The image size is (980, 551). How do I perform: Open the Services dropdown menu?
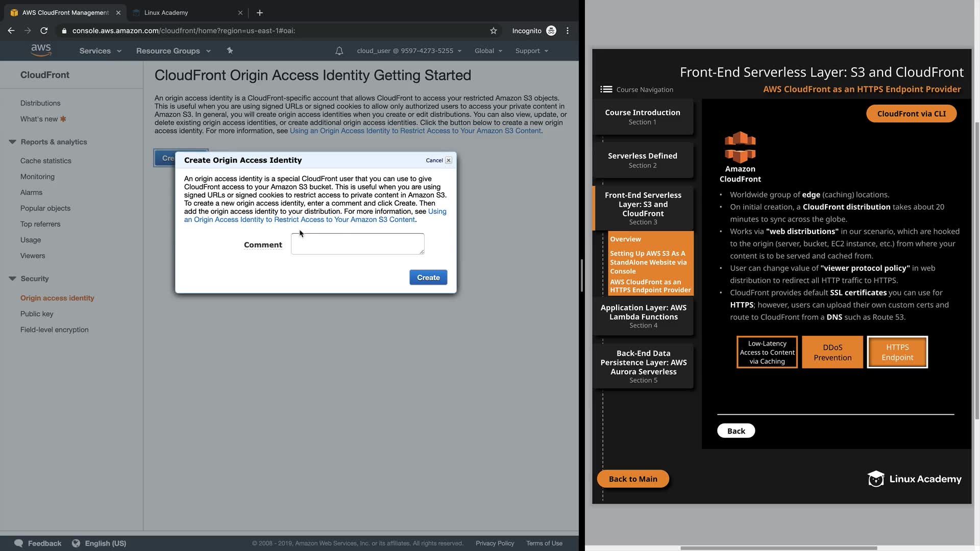tap(100, 51)
